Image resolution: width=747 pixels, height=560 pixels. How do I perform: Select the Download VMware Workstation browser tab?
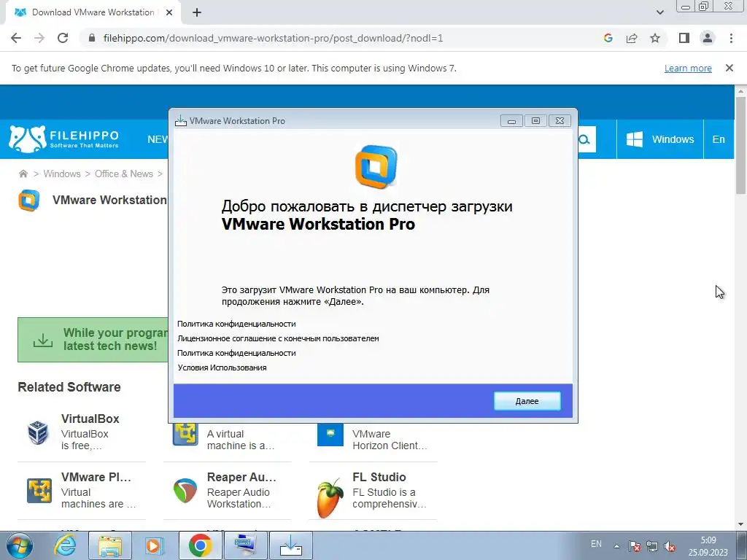[x=93, y=12]
